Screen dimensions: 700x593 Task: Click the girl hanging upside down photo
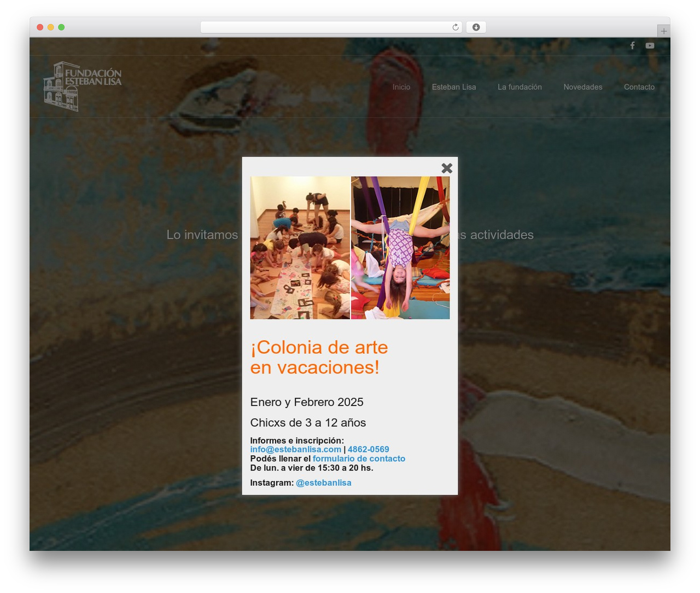tap(400, 247)
